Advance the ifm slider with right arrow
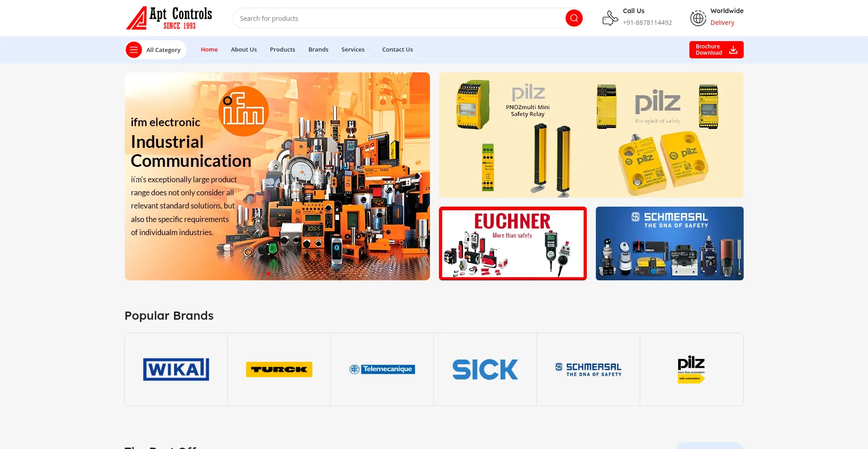 click(x=419, y=176)
